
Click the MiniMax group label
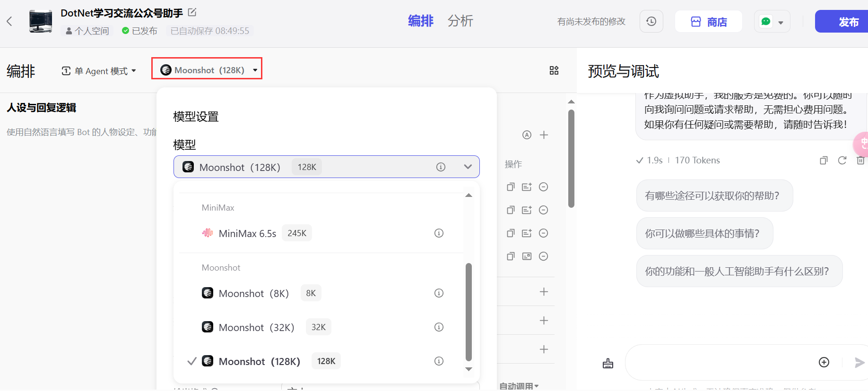[x=218, y=208]
